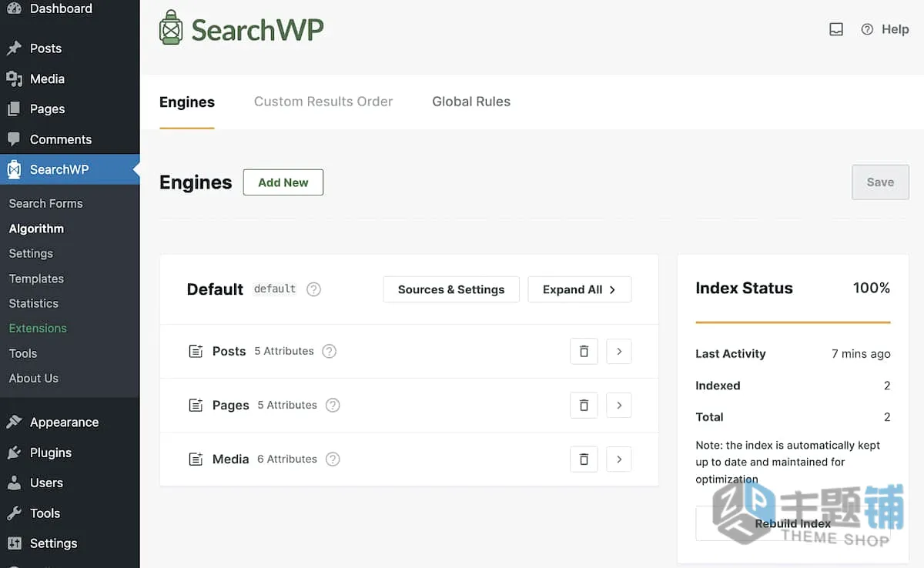The height and width of the screenshot is (568, 924).
Task: Click '5 Attributes' text in Posts row
Action: pos(284,351)
